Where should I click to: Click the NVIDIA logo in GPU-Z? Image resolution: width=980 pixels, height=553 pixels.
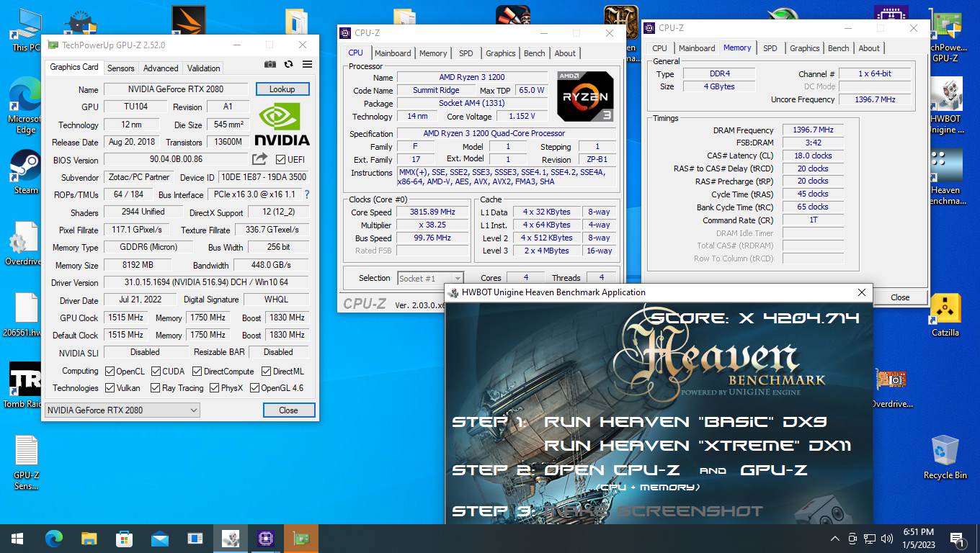tap(282, 125)
